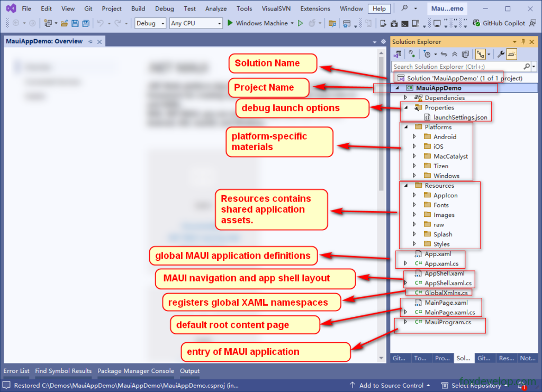Viewport: 542px width, 392px height.
Task: Open the Debug configuration dropdown
Action: [x=150, y=23]
